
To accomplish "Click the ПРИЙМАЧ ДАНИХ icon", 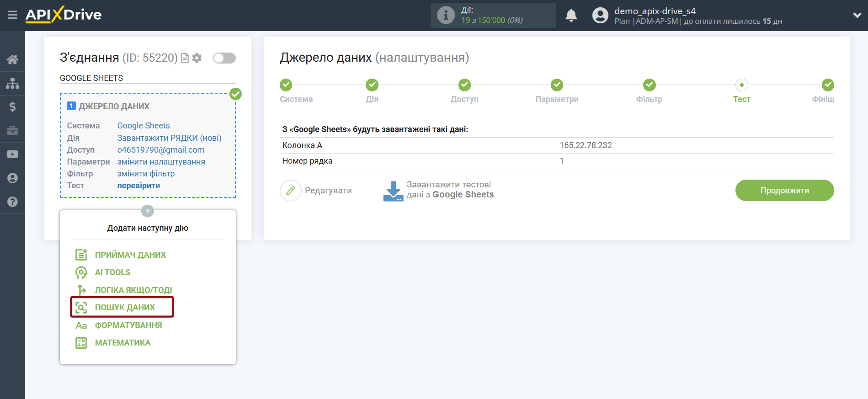I will click(x=81, y=255).
